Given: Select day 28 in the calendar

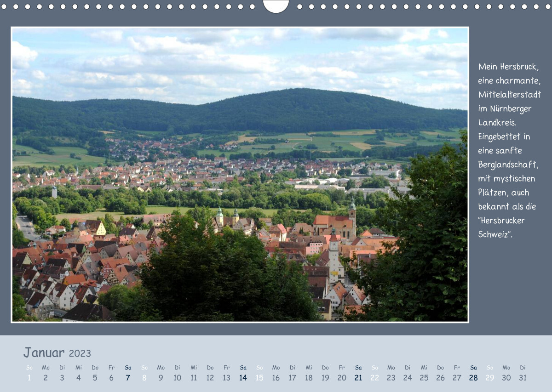Looking at the screenshot, I should point(473,378).
